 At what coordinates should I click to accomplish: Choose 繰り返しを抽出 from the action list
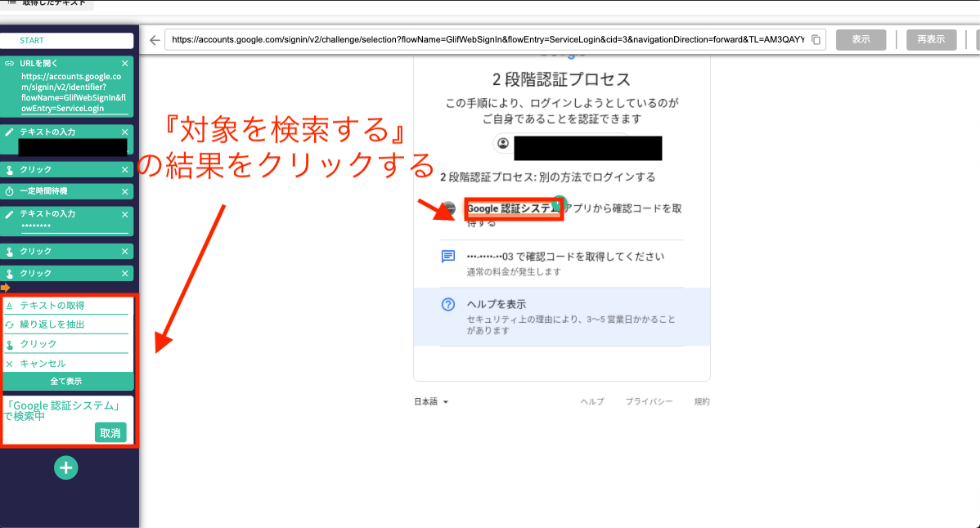tap(67, 324)
